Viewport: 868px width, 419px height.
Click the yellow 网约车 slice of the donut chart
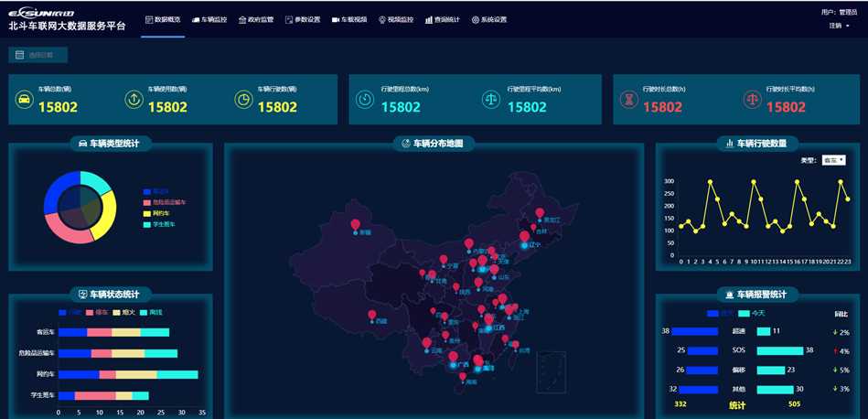click(x=107, y=215)
